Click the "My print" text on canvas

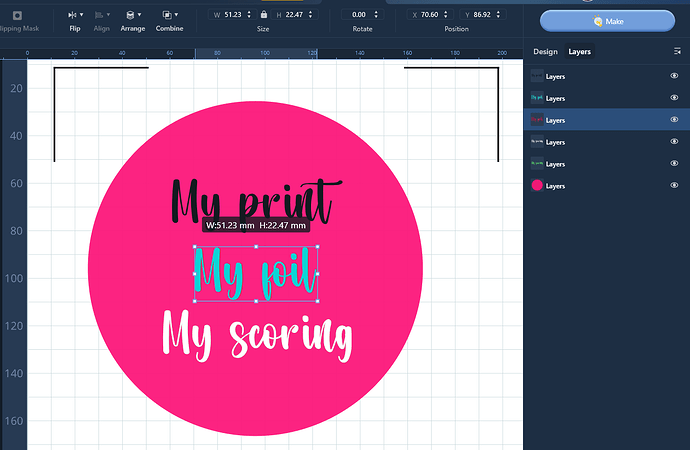tap(250, 200)
